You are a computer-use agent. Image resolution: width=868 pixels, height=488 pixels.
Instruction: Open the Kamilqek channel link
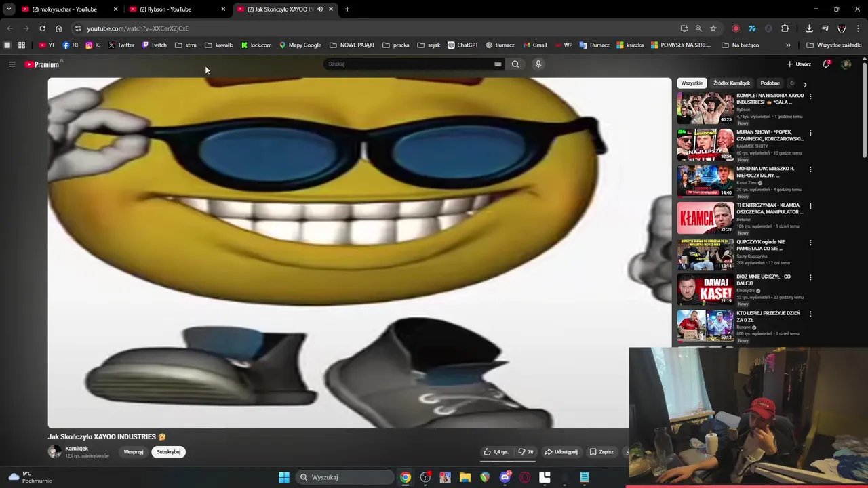[x=77, y=449]
